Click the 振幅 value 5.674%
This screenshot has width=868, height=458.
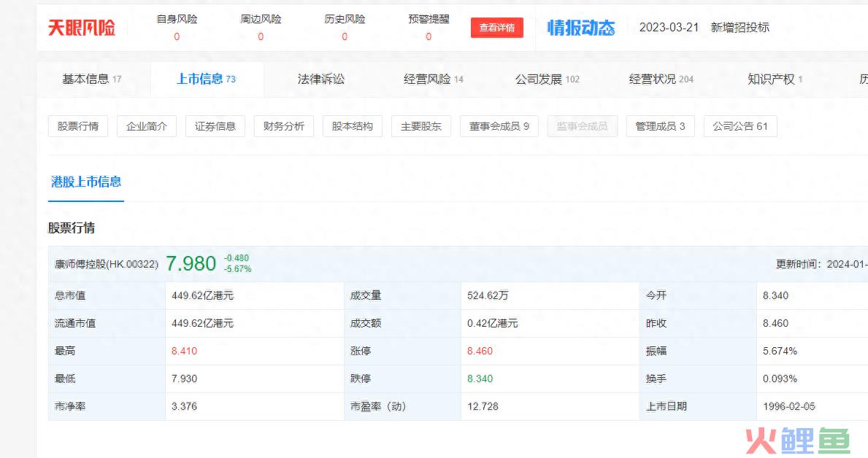pos(780,352)
